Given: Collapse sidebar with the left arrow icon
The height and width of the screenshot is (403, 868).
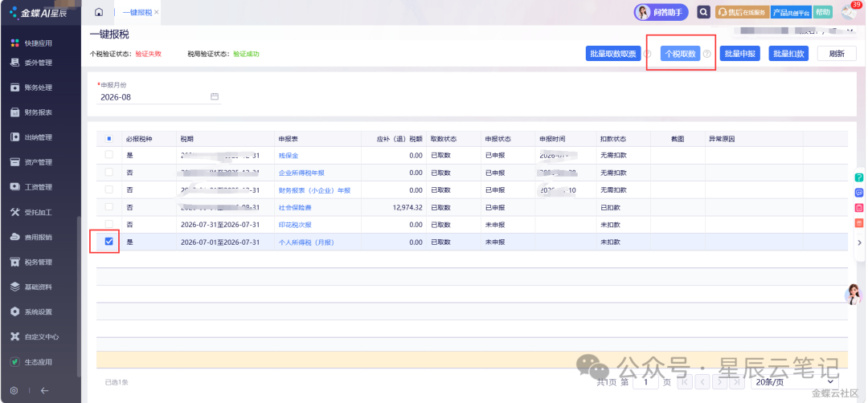Looking at the screenshot, I should 45,390.
